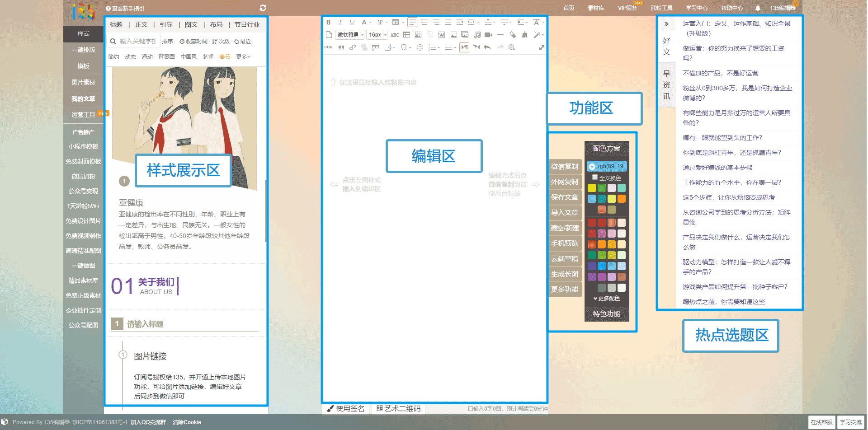The width and height of the screenshot is (868, 430).
Task: Create a blank document with the page icon
Action: coord(329,35)
